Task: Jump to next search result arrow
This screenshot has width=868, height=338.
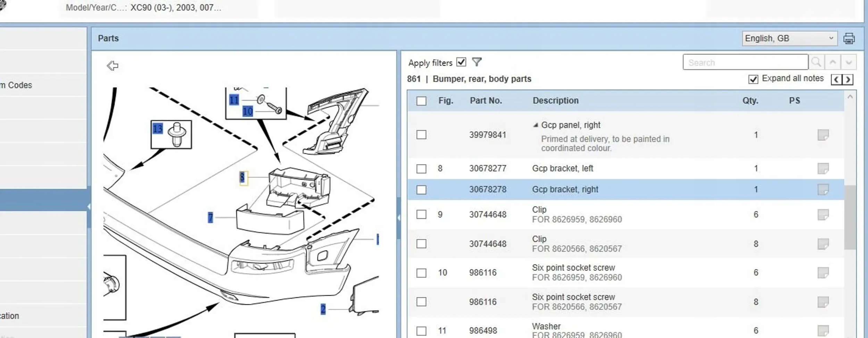Action: click(x=849, y=62)
